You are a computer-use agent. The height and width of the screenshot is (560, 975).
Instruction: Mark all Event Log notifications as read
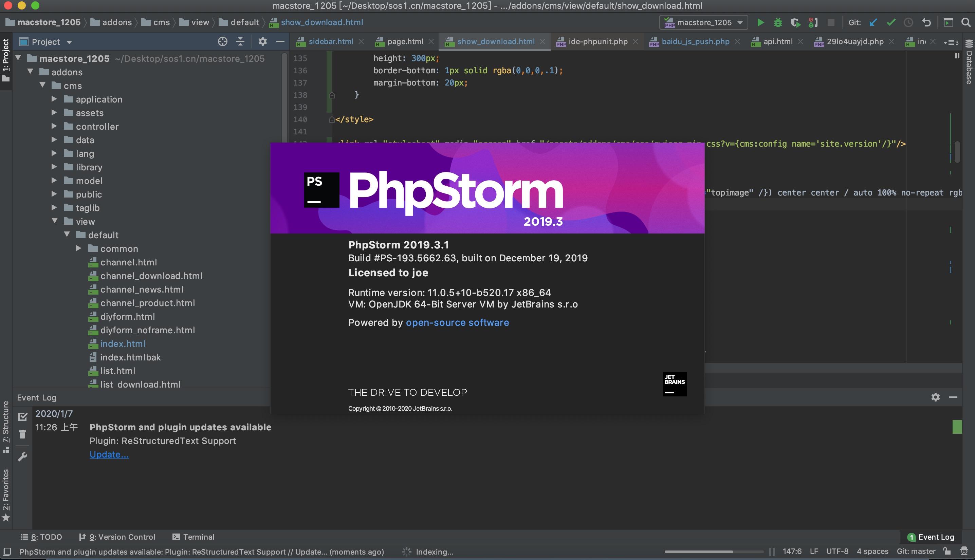[23, 416]
